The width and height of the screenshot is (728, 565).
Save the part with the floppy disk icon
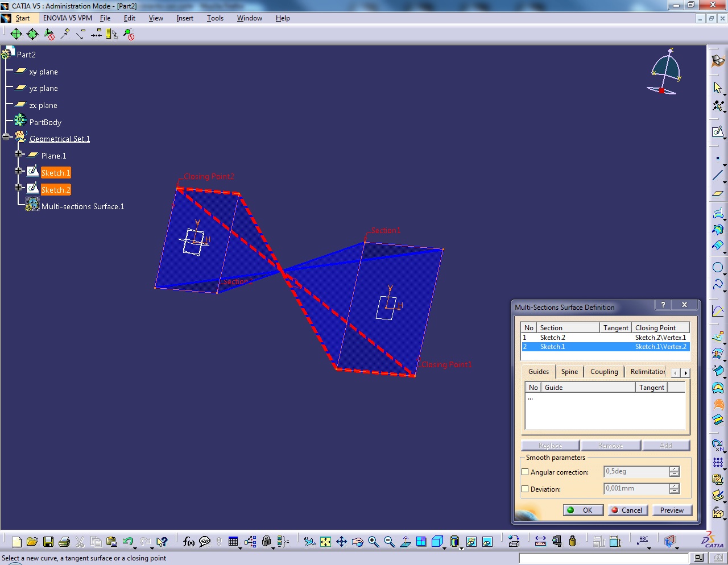point(48,542)
